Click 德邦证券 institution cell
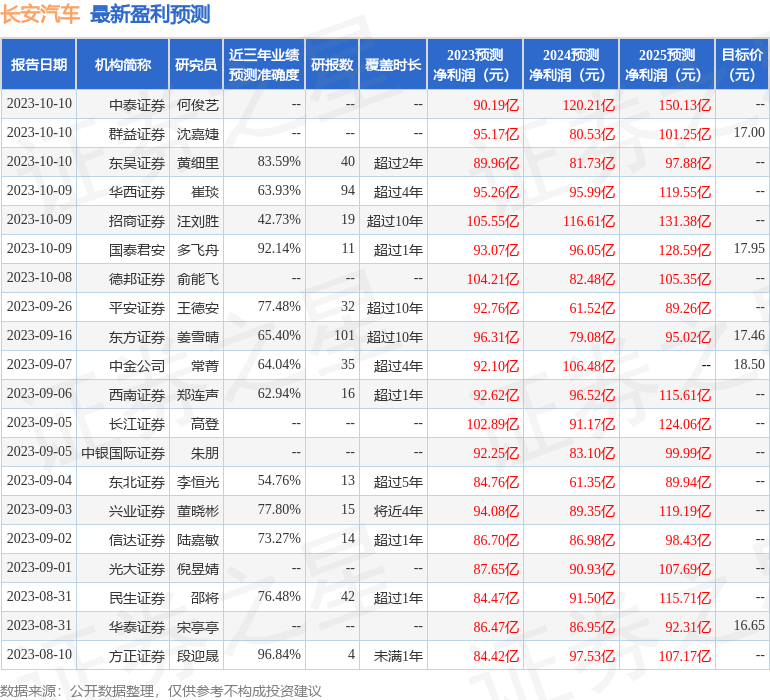 click(137, 279)
